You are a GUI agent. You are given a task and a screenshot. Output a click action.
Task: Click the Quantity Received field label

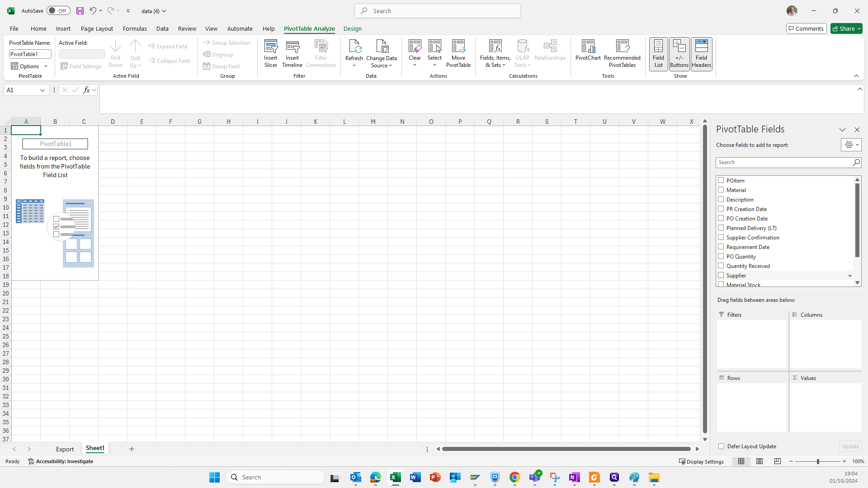(x=748, y=266)
